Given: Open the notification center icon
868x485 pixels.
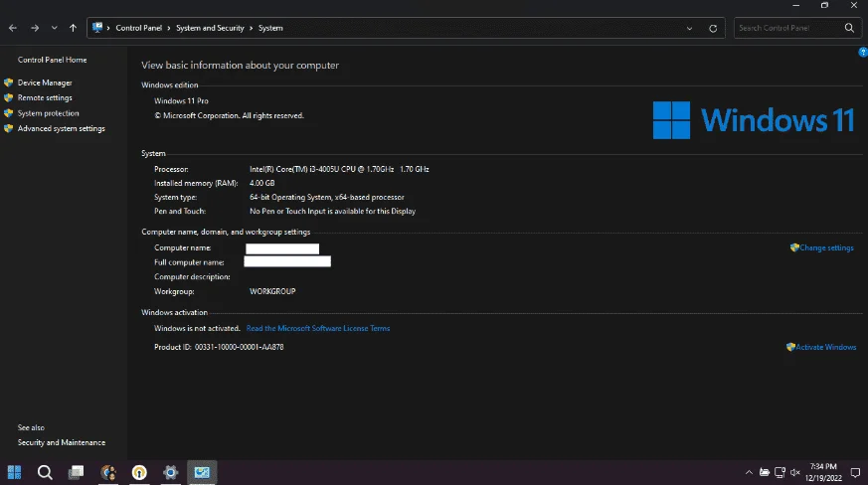Looking at the screenshot, I should 855,472.
